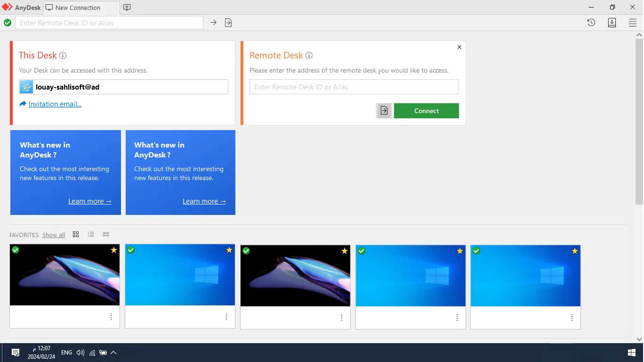644x362 pixels.
Task: Click the taskbar volume speaker icon
Action: pos(80,353)
